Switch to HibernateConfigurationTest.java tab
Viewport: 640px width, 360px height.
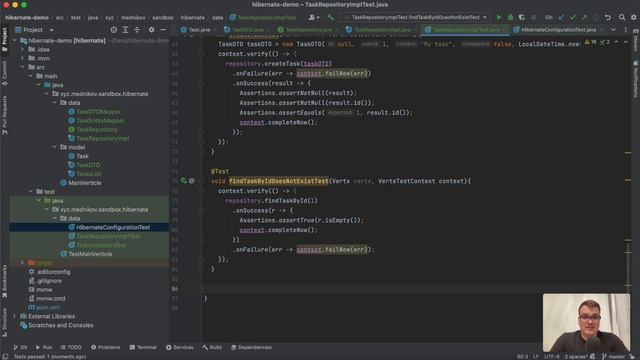click(x=558, y=30)
